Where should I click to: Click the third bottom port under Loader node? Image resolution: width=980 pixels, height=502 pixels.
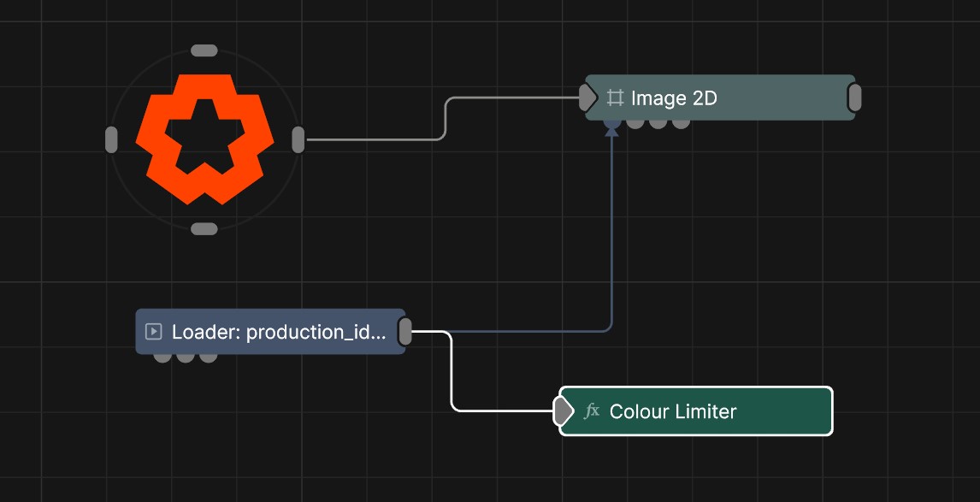pos(209,357)
